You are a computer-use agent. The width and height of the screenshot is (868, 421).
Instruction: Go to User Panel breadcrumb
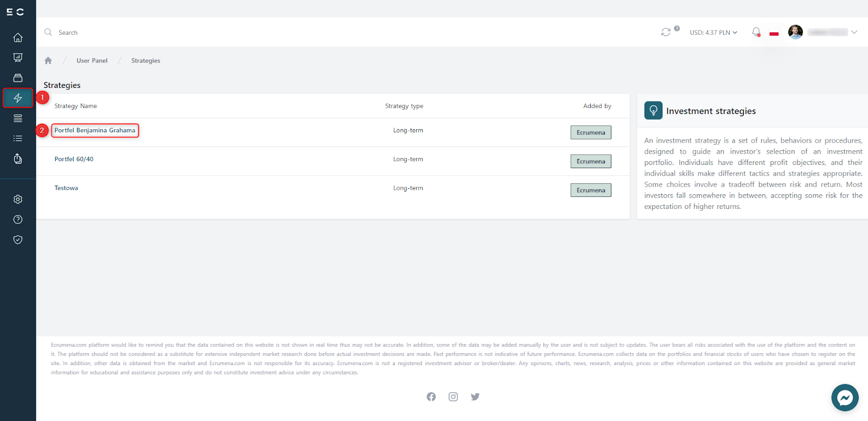pos(92,61)
